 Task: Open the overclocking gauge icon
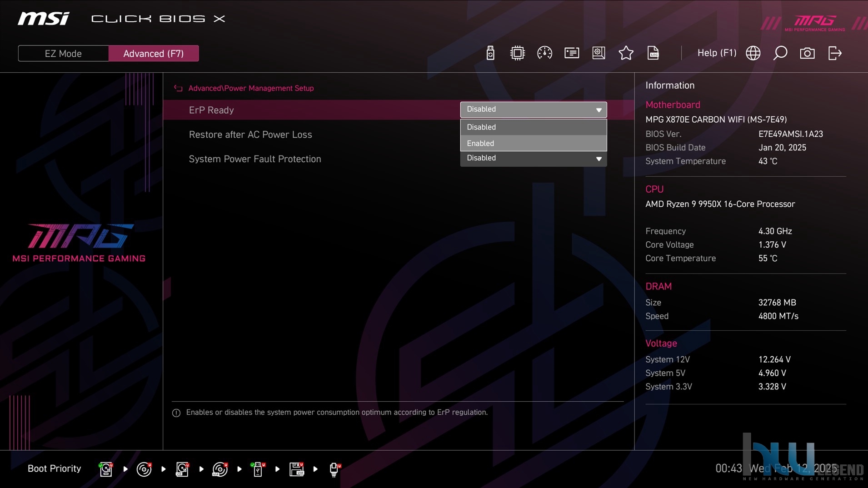click(x=544, y=53)
